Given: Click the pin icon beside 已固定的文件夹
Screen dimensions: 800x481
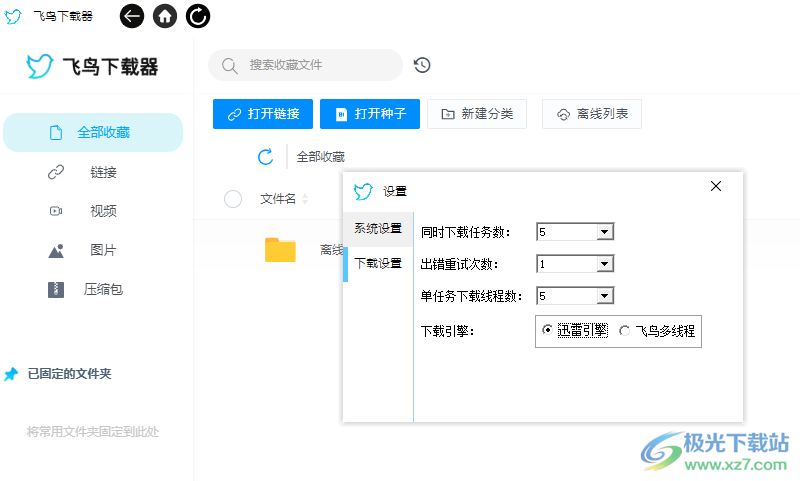Looking at the screenshot, I should point(11,374).
